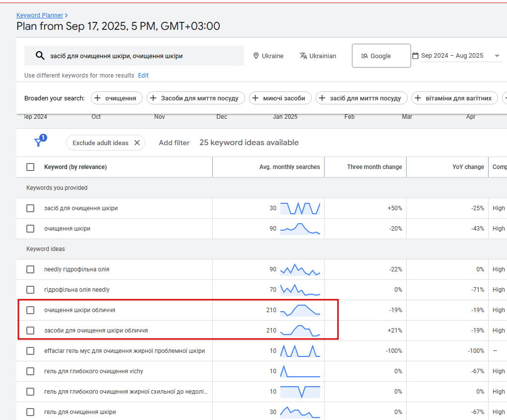Image resolution: width=507 pixels, height=420 pixels.
Task: Click the search magnifier icon in keyword box
Action: click(40, 56)
